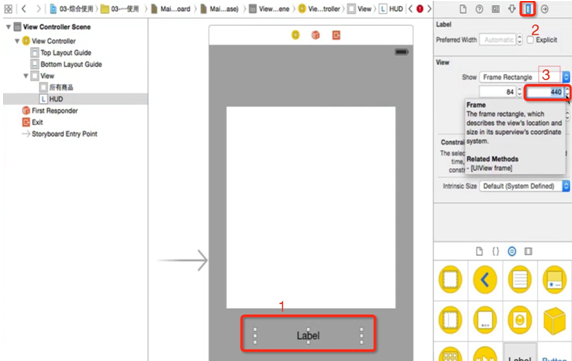Pick the GLKit View Controller library object
This screenshot has width=572, height=361.
tap(519, 320)
